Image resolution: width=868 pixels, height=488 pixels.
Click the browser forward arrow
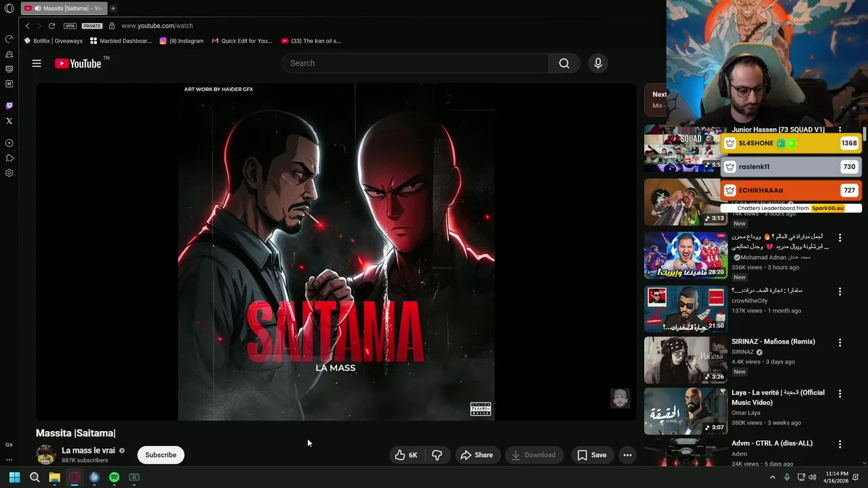coord(39,26)
